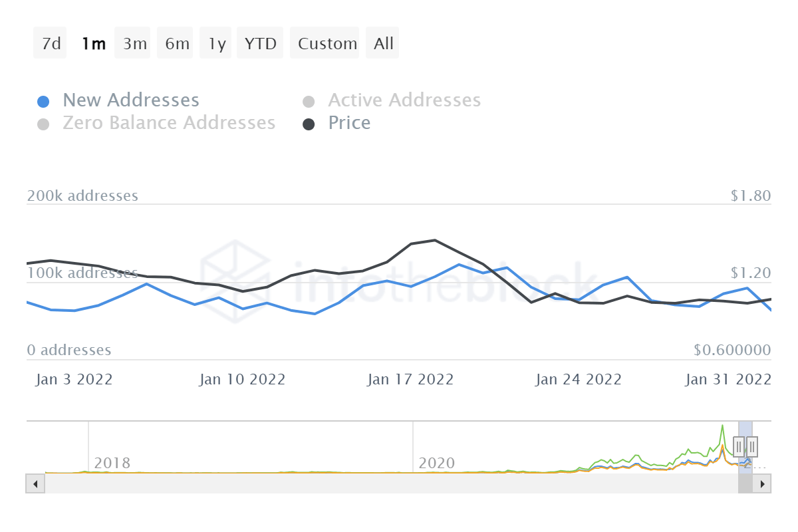Viewport: 798px width, 532px height.
Task: Click the left navigator range handle
Action: pyautogui.click(x=739, y=446)
